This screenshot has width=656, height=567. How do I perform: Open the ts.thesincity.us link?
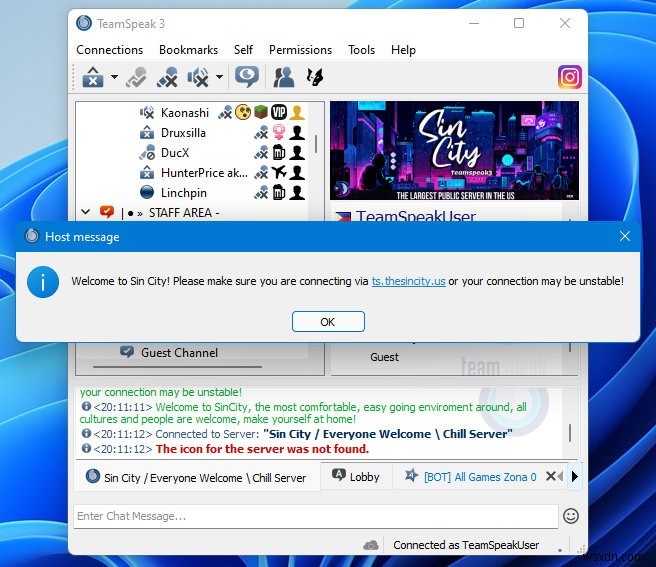(408, 281)
